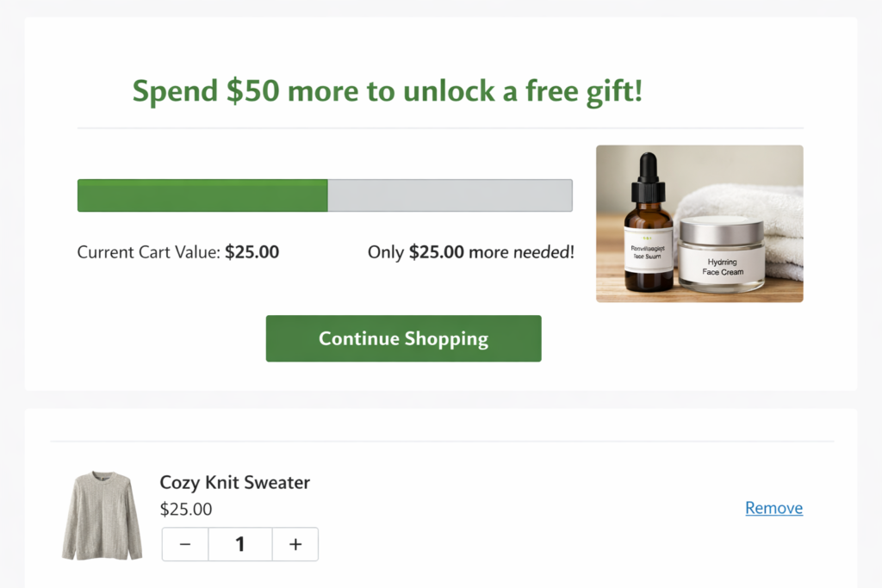Select the Spend $50 more headline
The width and height of the screenshot is (882, 588).
tap(387, 90)
